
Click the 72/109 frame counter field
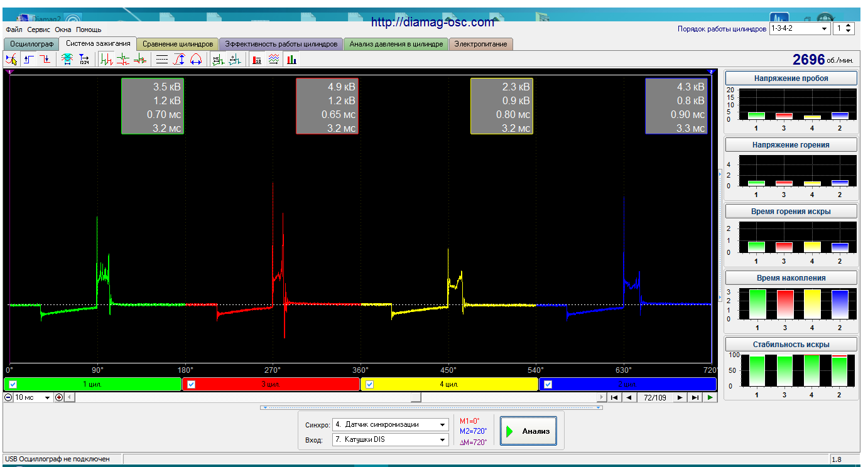654,397
